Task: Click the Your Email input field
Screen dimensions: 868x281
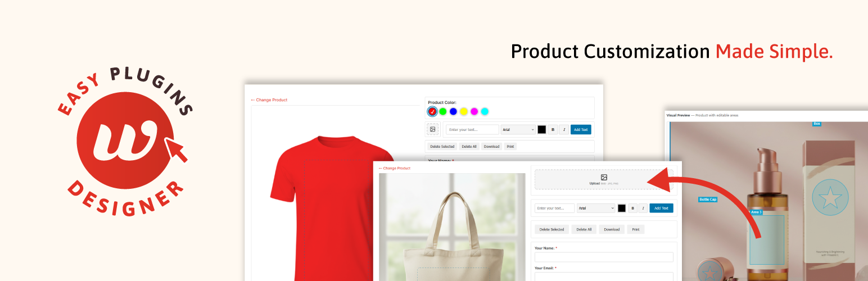Action: (604, 276)
